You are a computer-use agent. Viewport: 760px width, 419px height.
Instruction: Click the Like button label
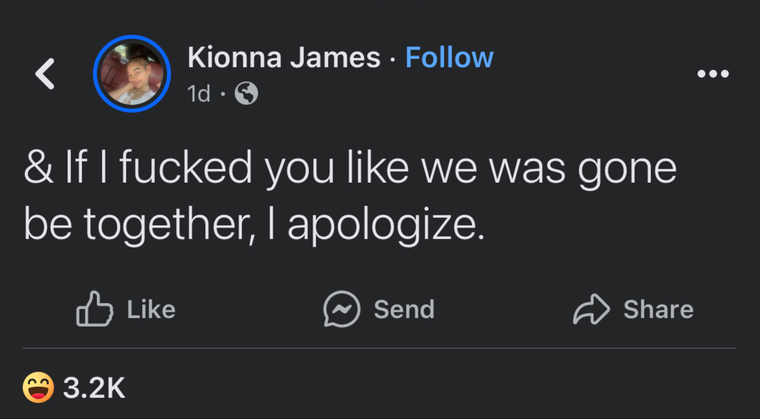151,309
